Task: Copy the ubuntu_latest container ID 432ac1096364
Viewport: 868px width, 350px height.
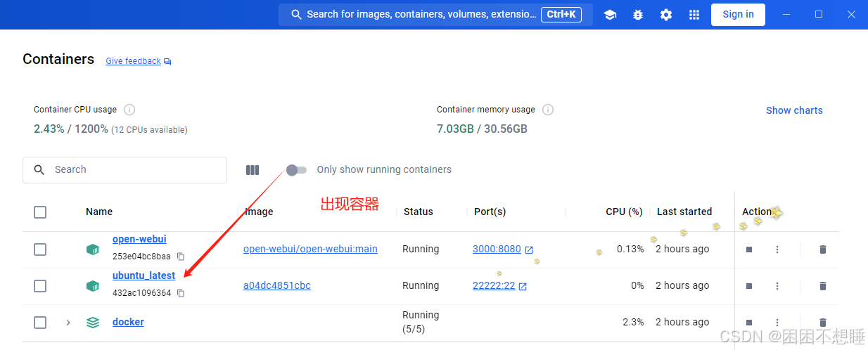Action: (x=181, y=293)
